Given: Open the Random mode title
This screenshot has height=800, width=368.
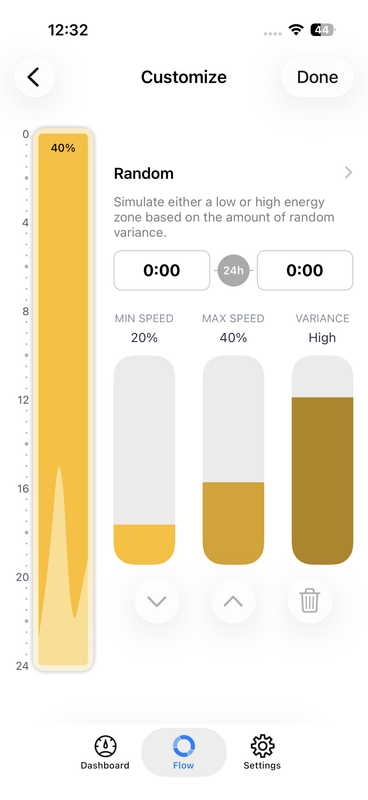Looking at the screenshot, I should pyautogui.click(x=143, y=173).
